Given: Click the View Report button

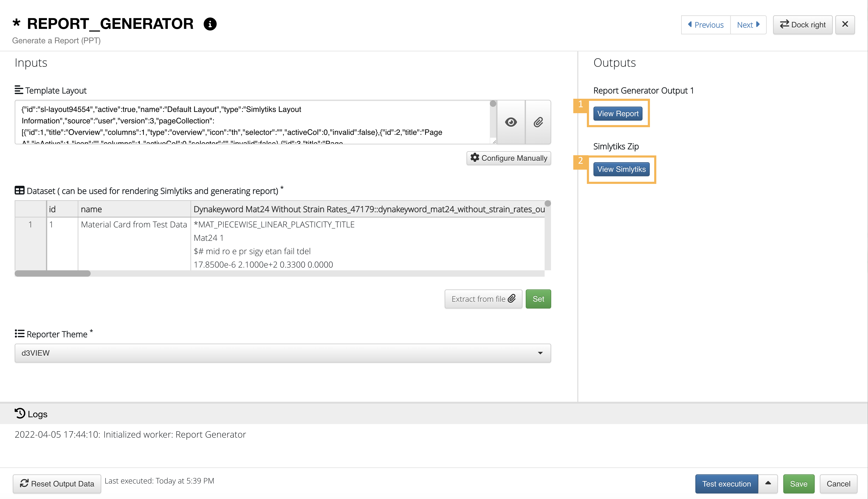Looking at the screenshot, I should tap(618, 113).
